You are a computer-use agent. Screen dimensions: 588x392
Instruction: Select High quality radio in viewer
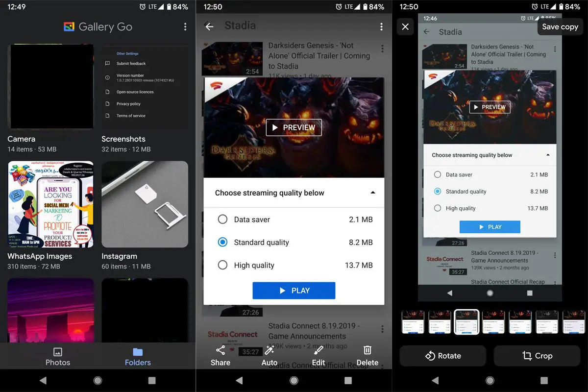(222, 265)
